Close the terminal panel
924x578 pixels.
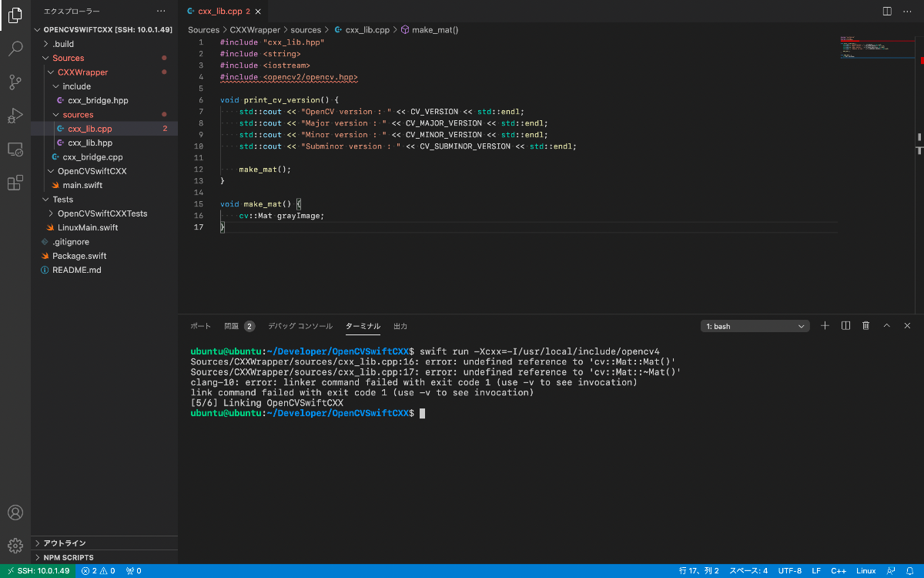click(x=907, y=326)
